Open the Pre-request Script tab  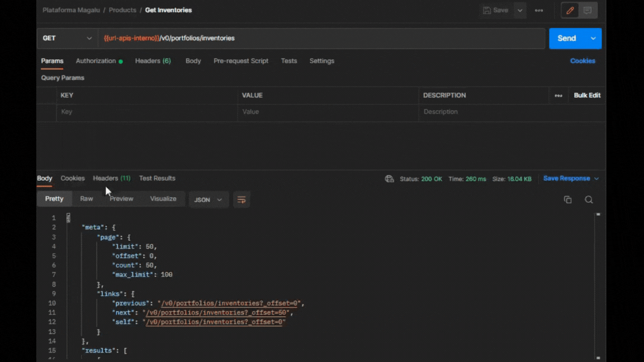click(x=241, y=61)
